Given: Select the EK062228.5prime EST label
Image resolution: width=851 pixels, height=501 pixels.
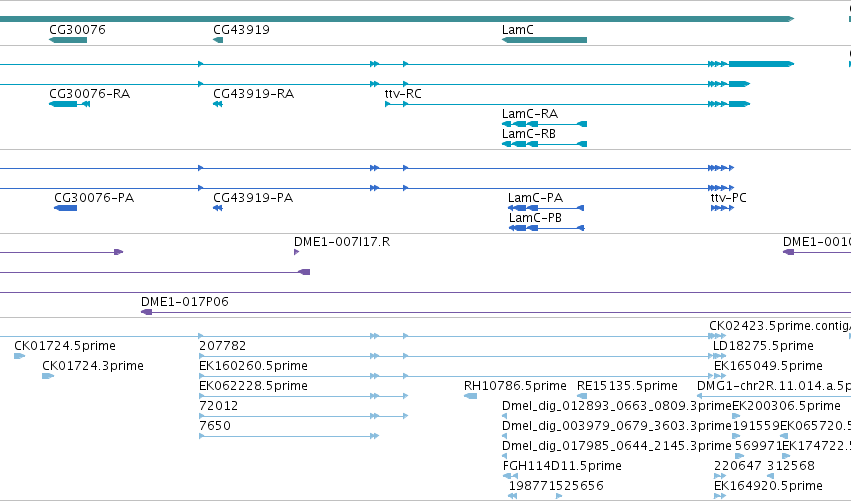Looking at the screenshot, I should coord(253,386).
